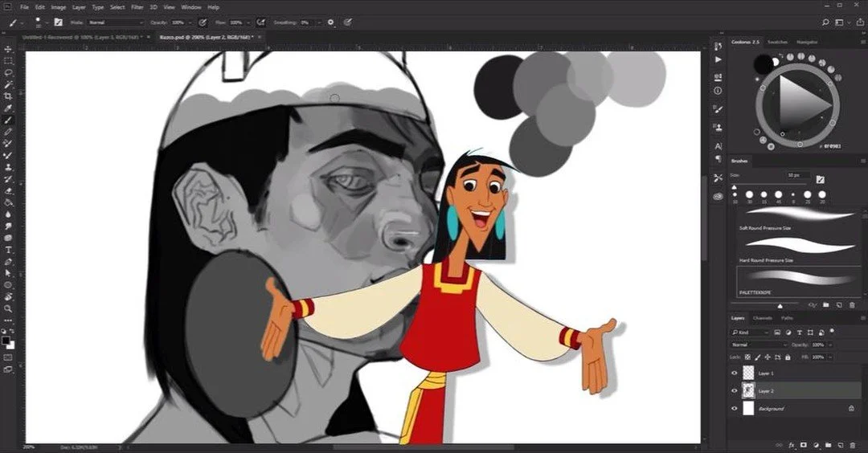This screenshot has width=868, height=453.
Task: Expand the Smoothing value arrow
Action: pos(319,22)
